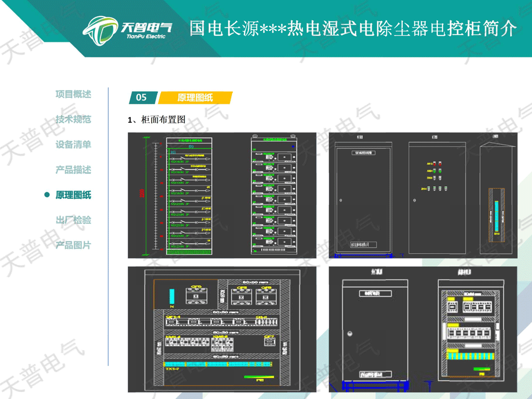
Task: Click the yellow 原理图纸 section heading banner
Action: 195,98
